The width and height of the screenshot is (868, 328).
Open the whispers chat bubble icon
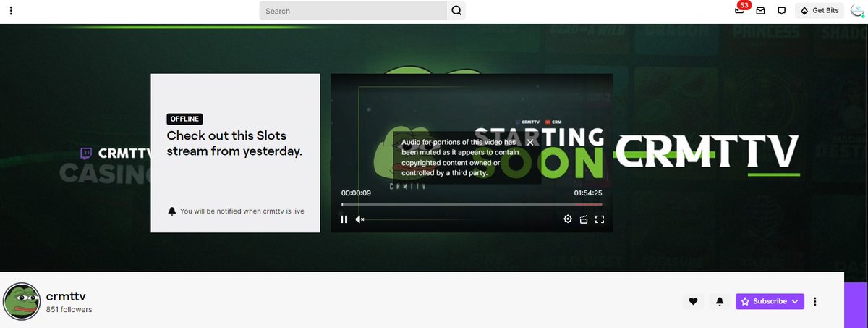click(782, 11)
